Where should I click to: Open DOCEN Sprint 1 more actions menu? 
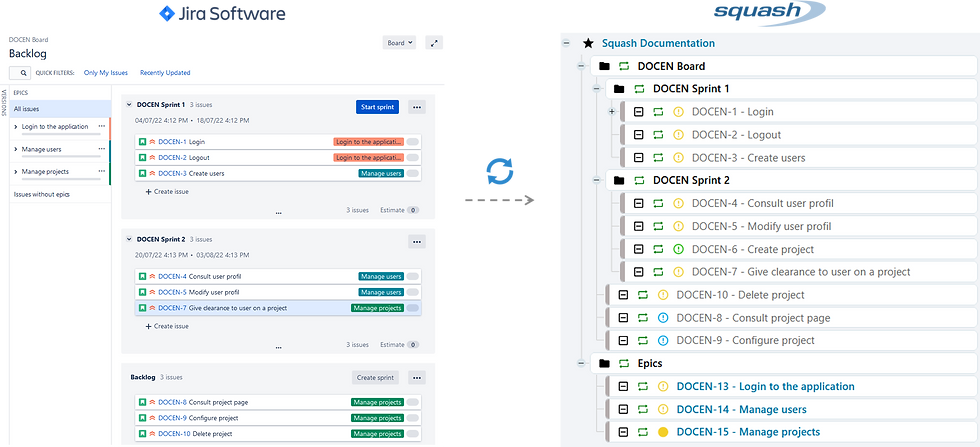pos(417,107)
